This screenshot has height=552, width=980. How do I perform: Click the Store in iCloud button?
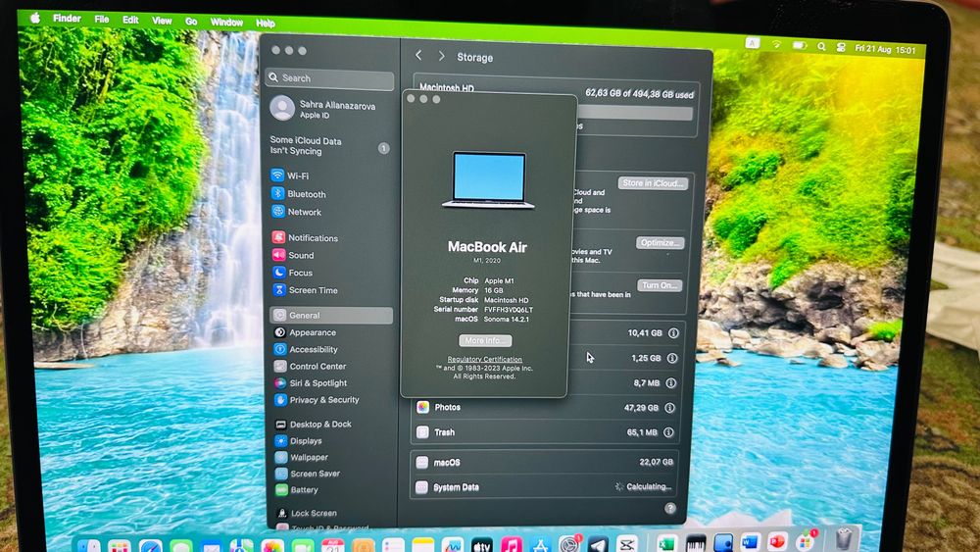click(x=653, y=183)
